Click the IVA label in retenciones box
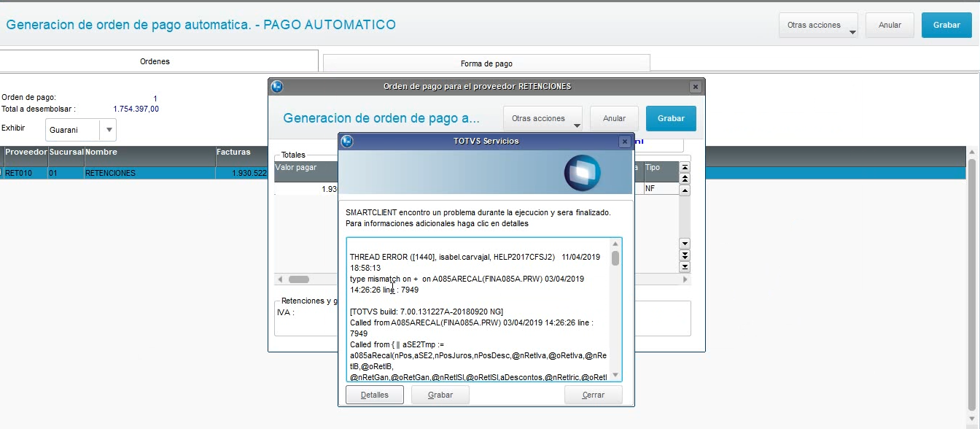The image size is (980, 429). [285, 312]
